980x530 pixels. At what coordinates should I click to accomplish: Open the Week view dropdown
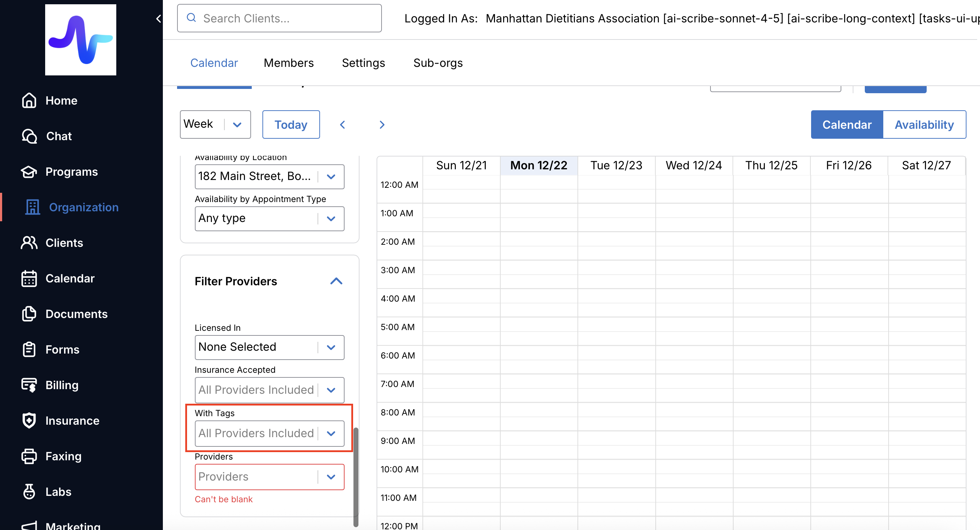click(215, 124)
